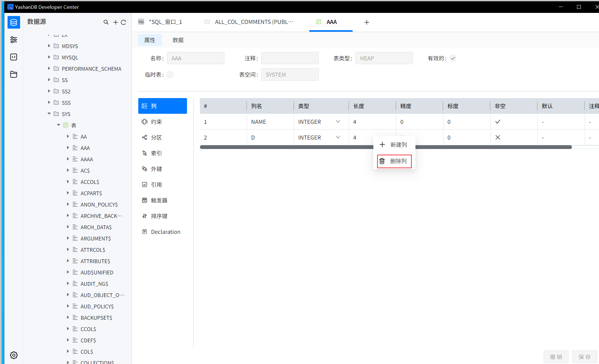Click the columns table horizontal scrollbar
Screen dimensions: 599x364
386,147
